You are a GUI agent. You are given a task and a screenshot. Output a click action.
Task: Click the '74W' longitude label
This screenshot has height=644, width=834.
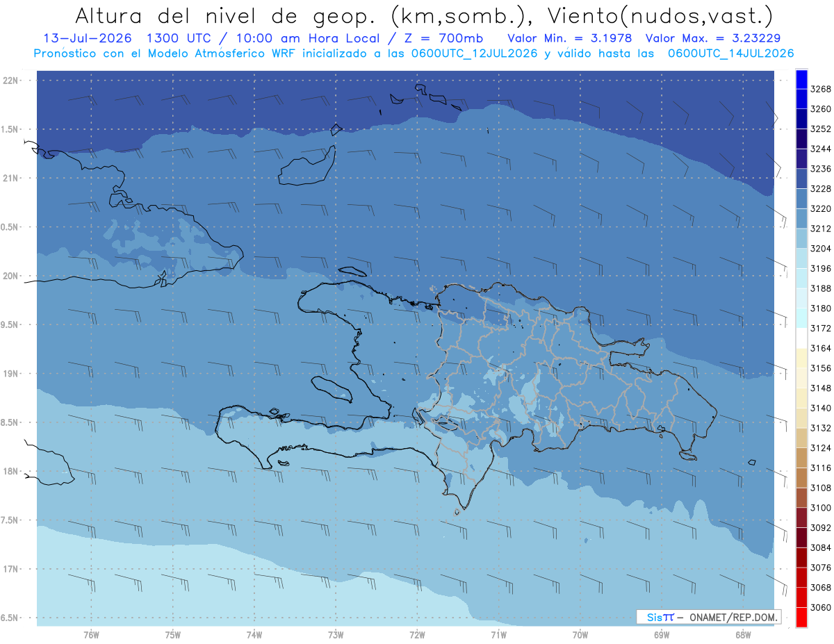pyautogui.click(x=254, y=634)
